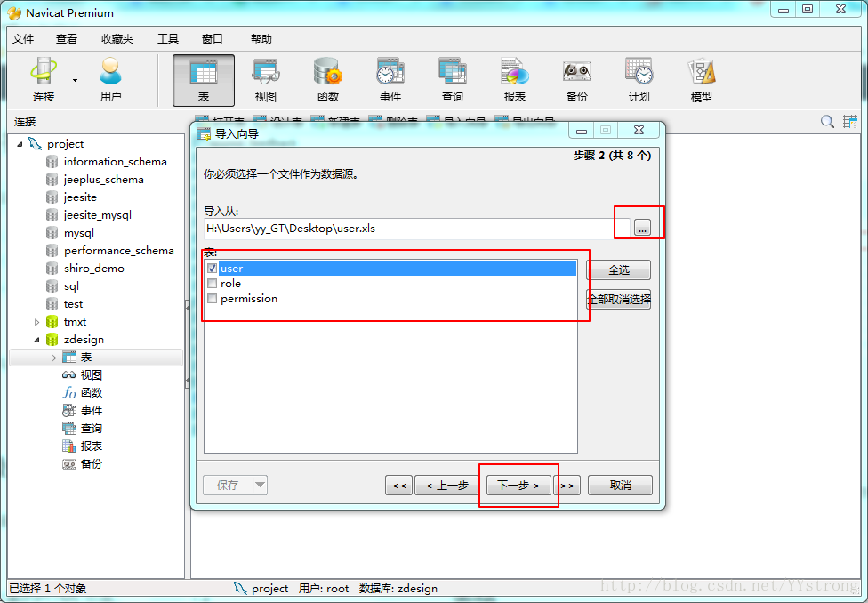Open the 备份 (Backup) toolbar icon
The width and height of the screenshot is (868, 603).
point(576,80)
